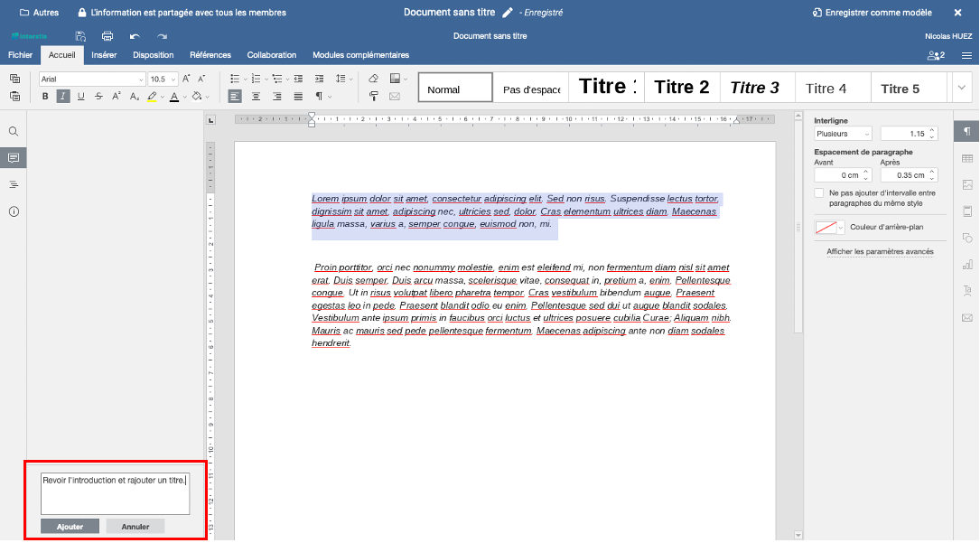Click the save document icon
This screenshot has width=980, height=543.
tap(80, 36)
